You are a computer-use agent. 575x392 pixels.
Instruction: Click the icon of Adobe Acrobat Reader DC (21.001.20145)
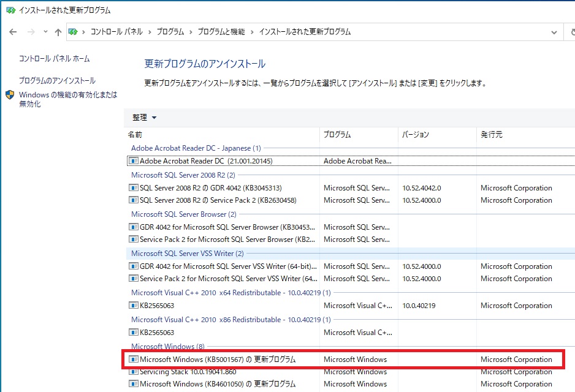pyautogui.click(x=134, y=161)
